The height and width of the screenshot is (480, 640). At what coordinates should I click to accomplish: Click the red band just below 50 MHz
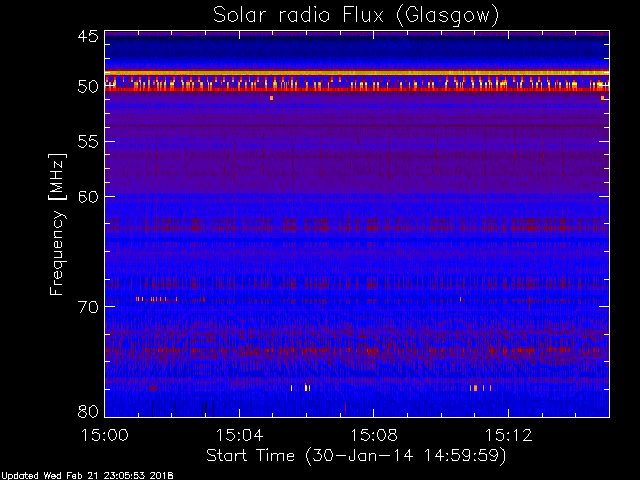pyautogui.click(x=357, y=89)
